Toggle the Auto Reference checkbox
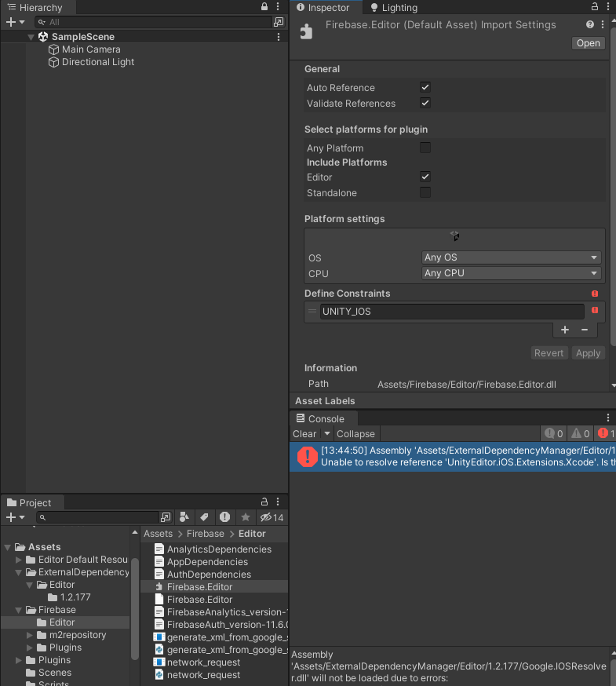616x686 pixels. tap(425, 87)
